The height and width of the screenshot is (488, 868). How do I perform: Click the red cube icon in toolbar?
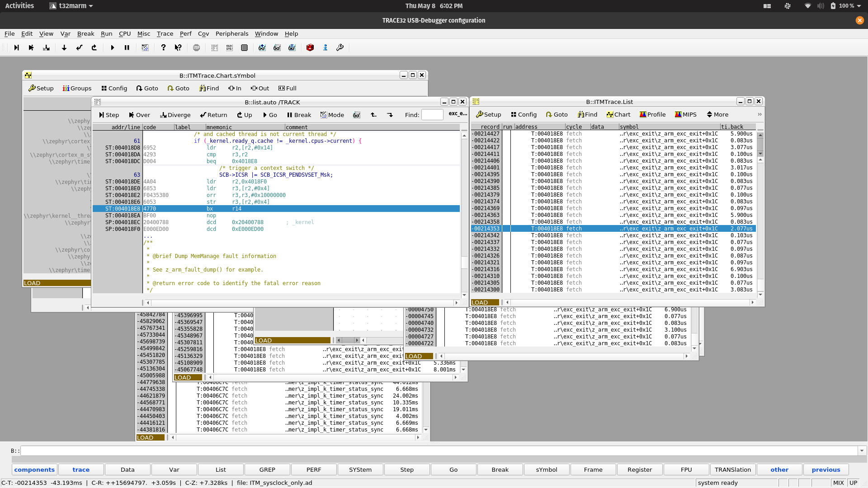point(310,47)
